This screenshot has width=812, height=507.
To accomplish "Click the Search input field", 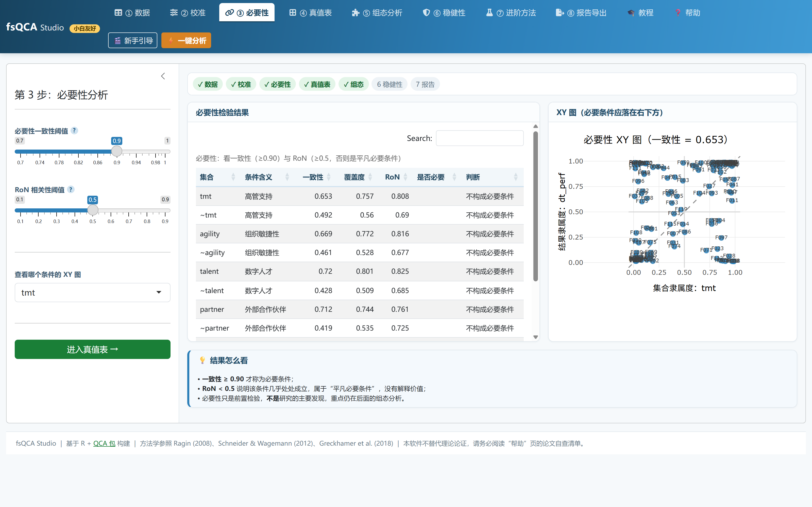I will [480, 138].
